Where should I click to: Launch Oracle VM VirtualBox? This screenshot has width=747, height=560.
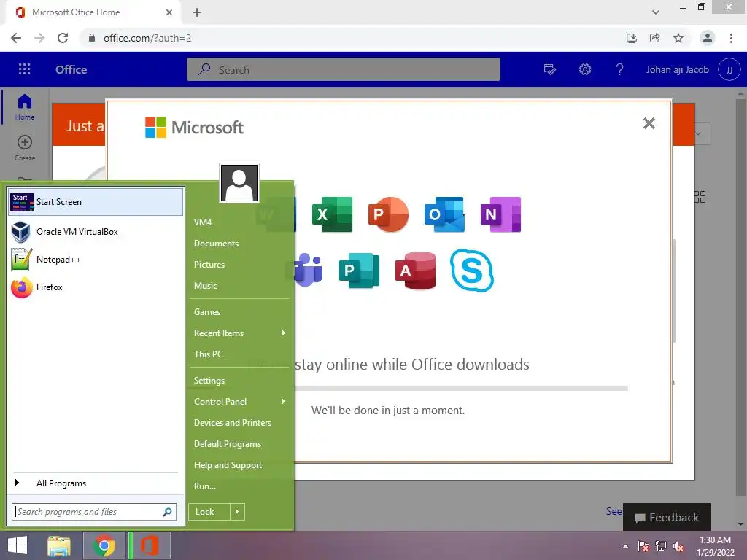click(96, 232)
